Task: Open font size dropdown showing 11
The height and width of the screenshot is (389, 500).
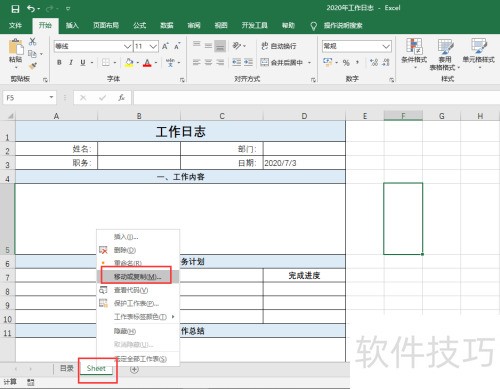Action: [x=153, y=46]
